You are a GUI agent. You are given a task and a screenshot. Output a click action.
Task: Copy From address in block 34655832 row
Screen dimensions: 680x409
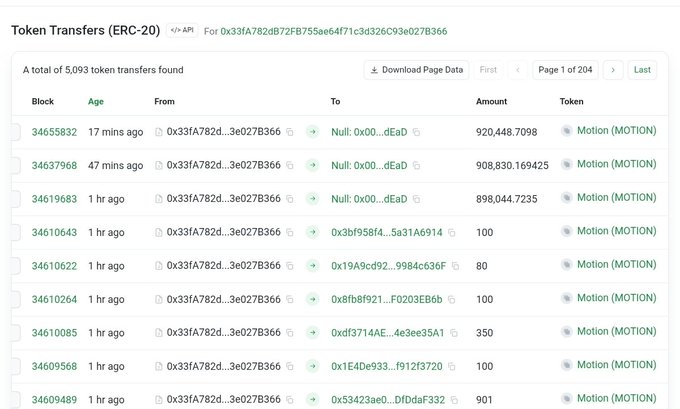coord(290,132)
